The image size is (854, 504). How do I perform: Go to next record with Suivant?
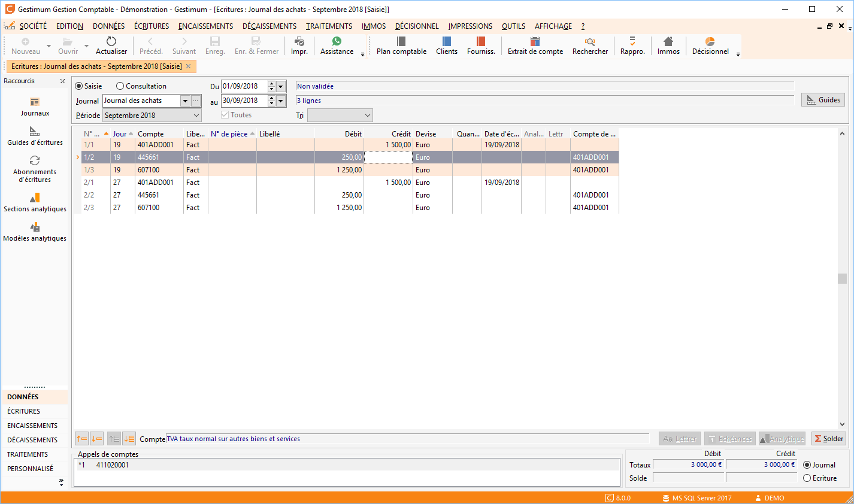click(x=184, y=41)
